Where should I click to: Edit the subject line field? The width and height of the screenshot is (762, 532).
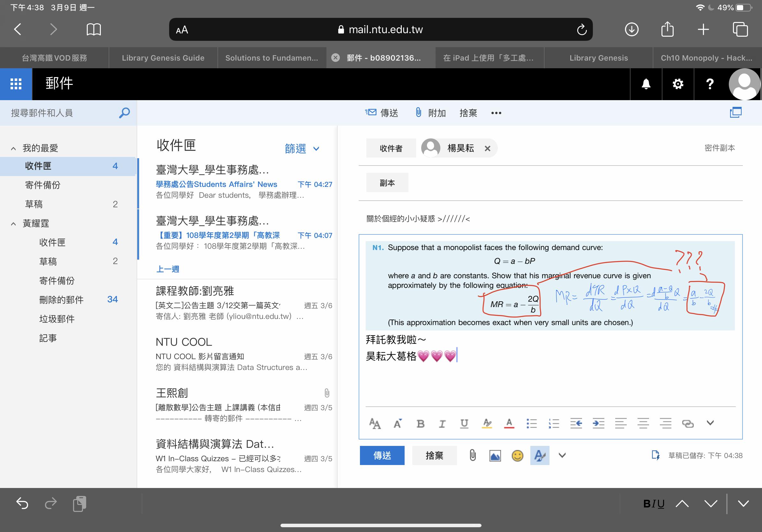click(x=550, y=218)
